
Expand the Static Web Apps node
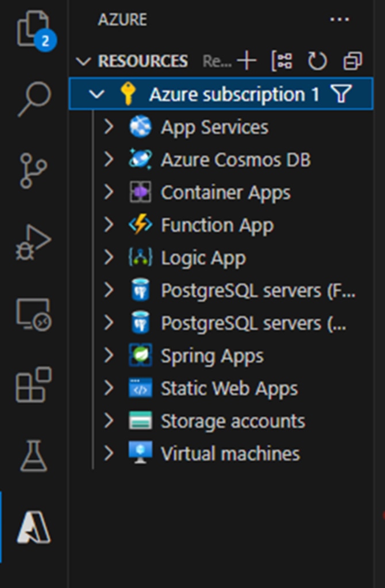[109, 388]
